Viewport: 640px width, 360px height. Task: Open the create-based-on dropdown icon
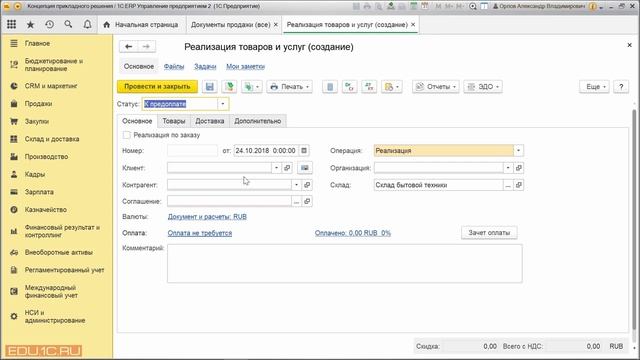point(251,87)
